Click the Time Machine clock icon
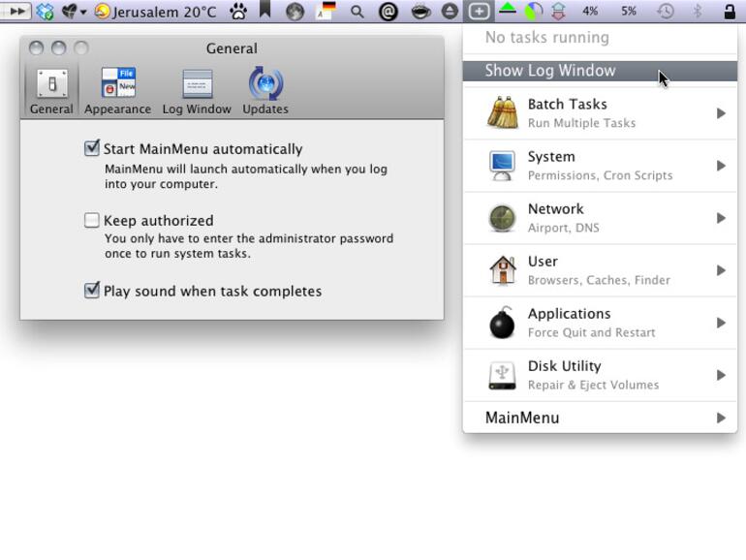Viewport: 746px width, 560px height. point(666,11)
